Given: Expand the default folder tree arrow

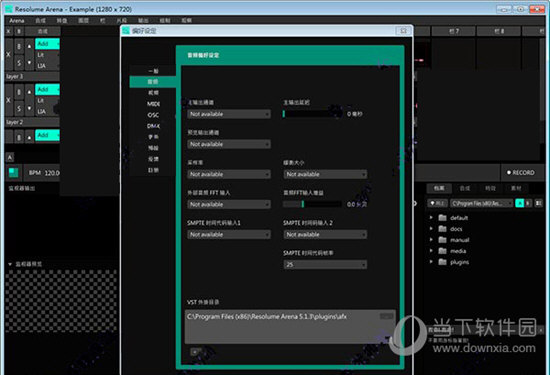Looking at the screenshot, I should point(431,217).
